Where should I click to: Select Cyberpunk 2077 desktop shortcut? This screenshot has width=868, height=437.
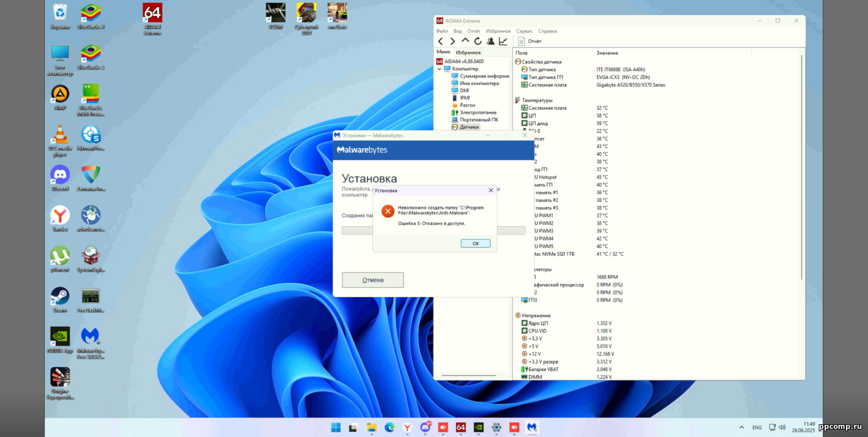(306, 19)
